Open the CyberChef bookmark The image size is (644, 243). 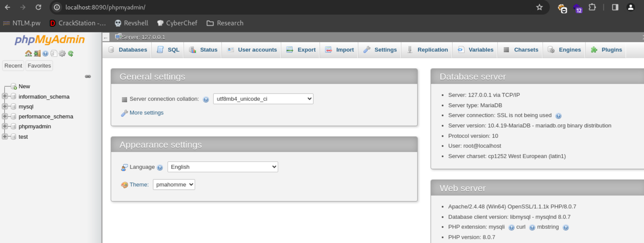click(x=177, y=23)
